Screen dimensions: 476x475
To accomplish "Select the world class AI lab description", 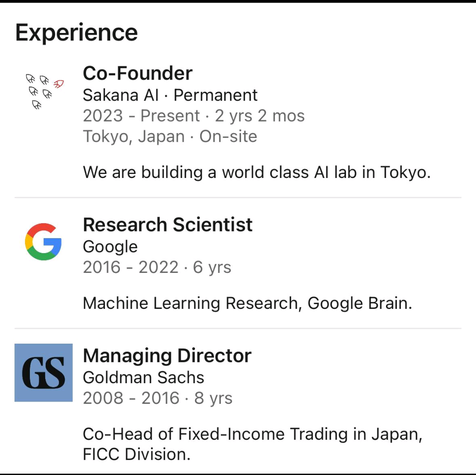I will [x=256, y=172].
